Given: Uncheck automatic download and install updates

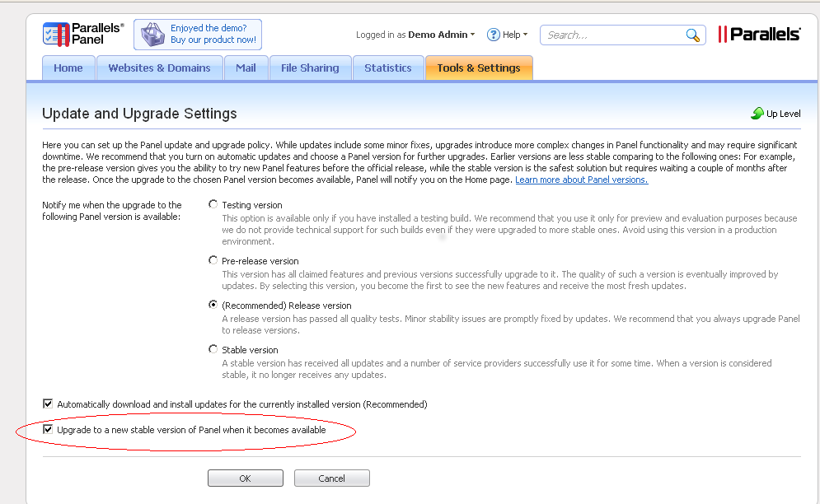Looking at the screenshot, I should click(x=48, y=404).
